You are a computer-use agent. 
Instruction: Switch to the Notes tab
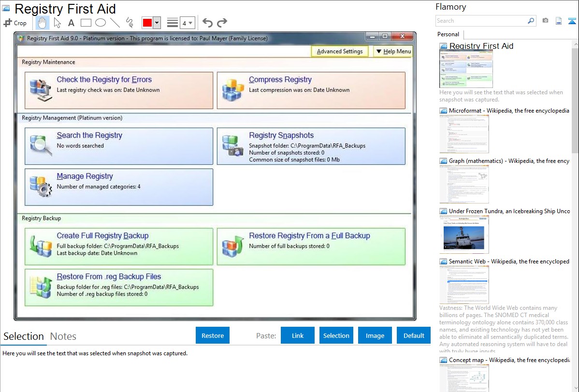click(63, 336)
